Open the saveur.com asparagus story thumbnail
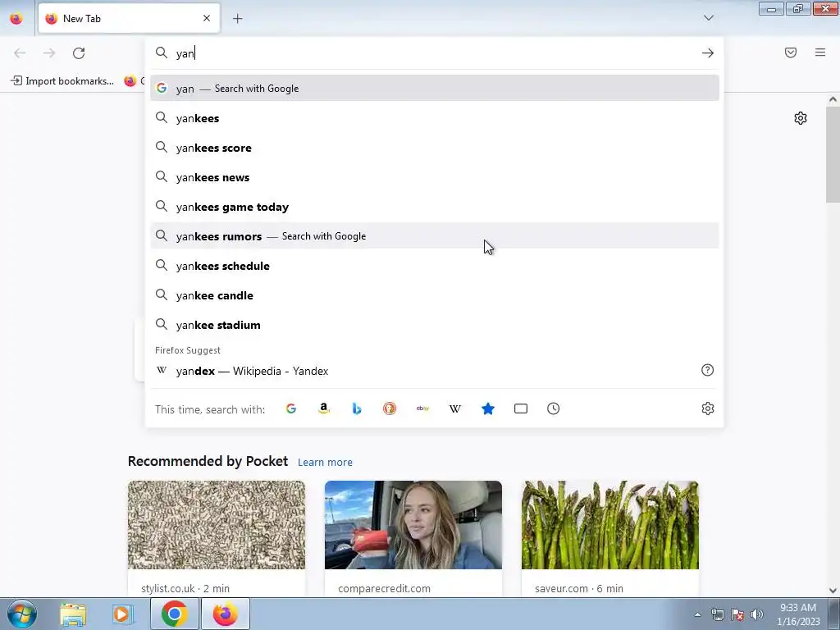Screen dimensions: 840x630 (x=610, y=525)
